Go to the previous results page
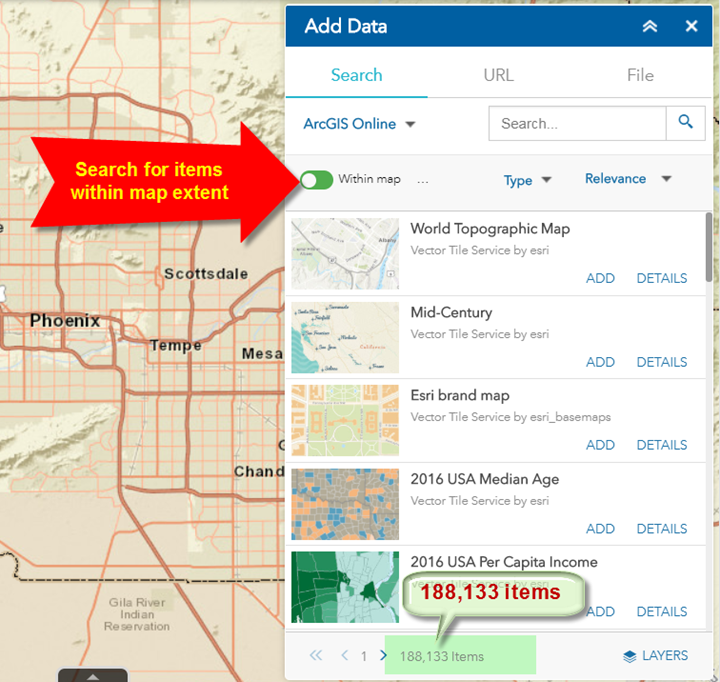Image resolution: width=720 pixels, height=682 pixels. coord(345,656)
